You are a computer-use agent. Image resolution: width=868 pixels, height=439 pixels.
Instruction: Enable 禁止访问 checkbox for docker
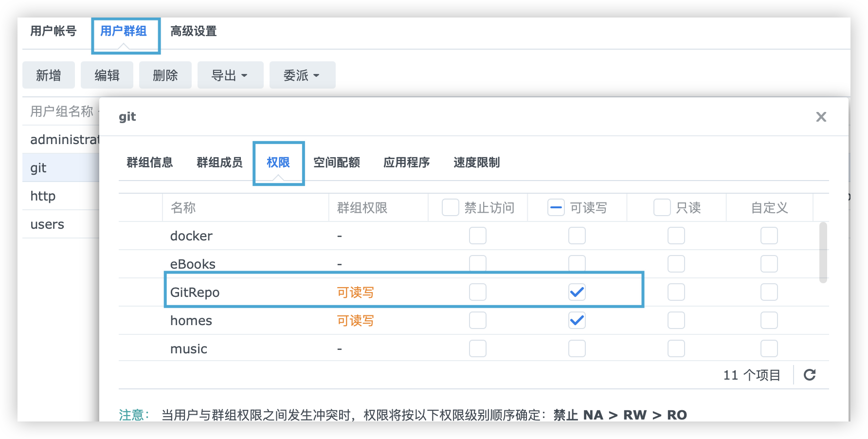click(x=477, y=236)
